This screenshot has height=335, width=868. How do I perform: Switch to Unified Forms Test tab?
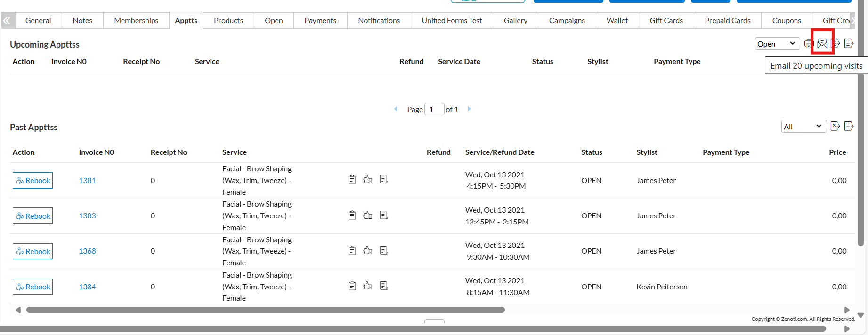[452, 21]
